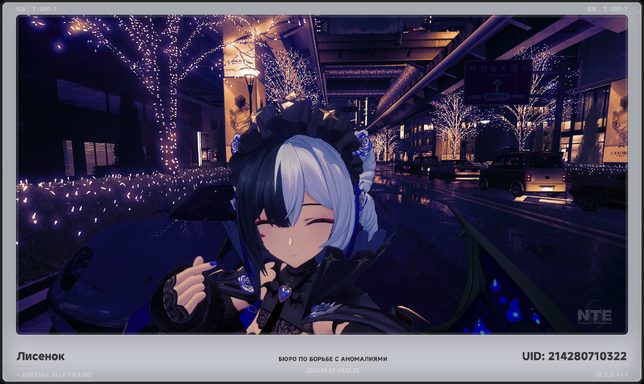The width and height of the screenshot is (644, 384).
Task: Click the overhead road direction sign
Action: (x=498, y=82)
